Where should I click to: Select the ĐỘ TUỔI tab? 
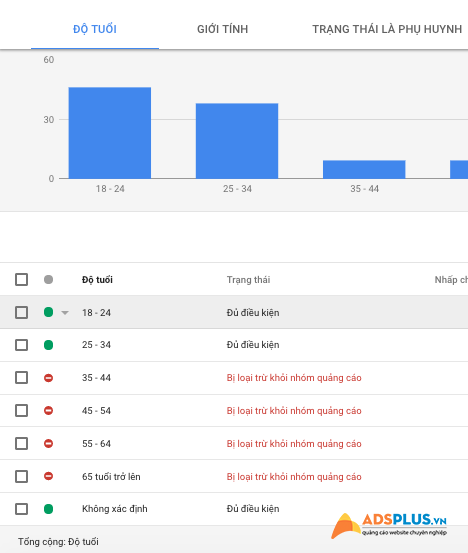(95, 29)
